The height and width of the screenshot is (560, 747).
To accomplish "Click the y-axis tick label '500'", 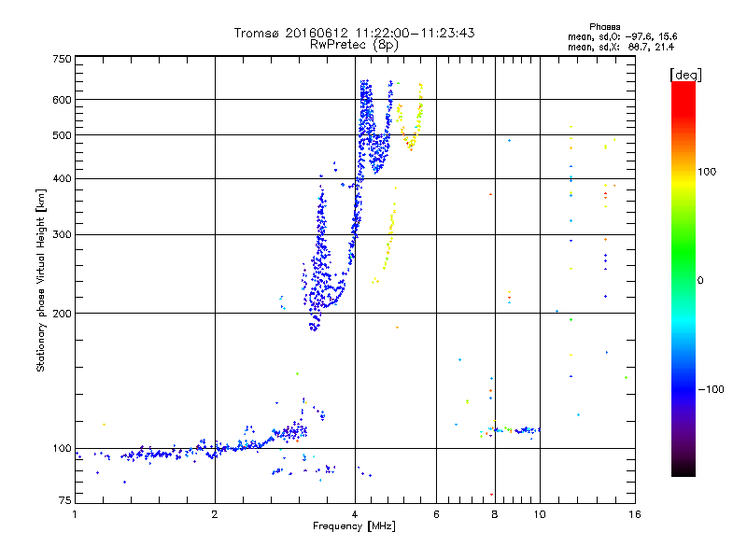I will pos(62,135).
